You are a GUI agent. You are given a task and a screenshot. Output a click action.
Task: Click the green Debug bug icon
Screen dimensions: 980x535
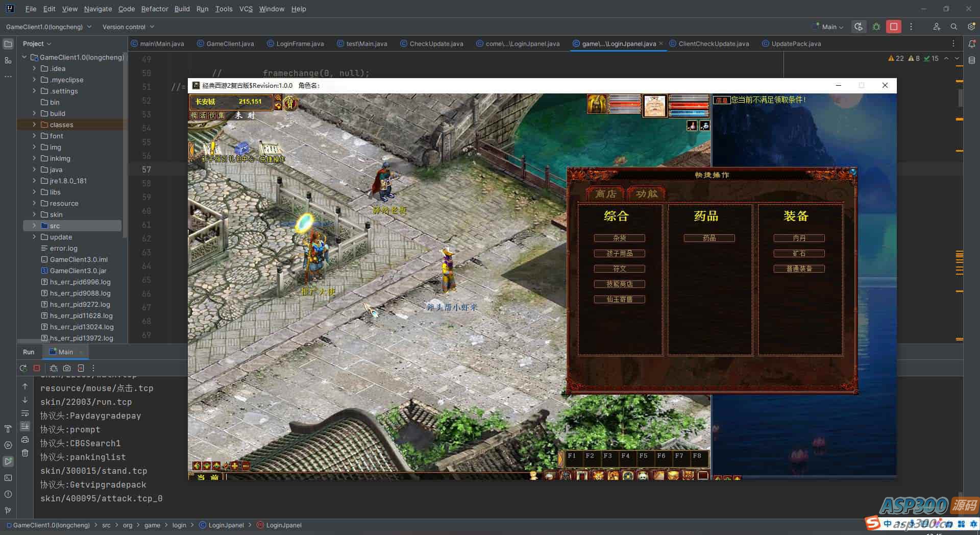876,27
